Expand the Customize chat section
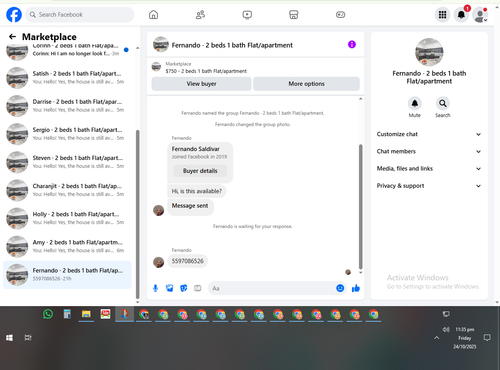Image resolution: width=500 pixels, height=370 pixels. [429, 134]
